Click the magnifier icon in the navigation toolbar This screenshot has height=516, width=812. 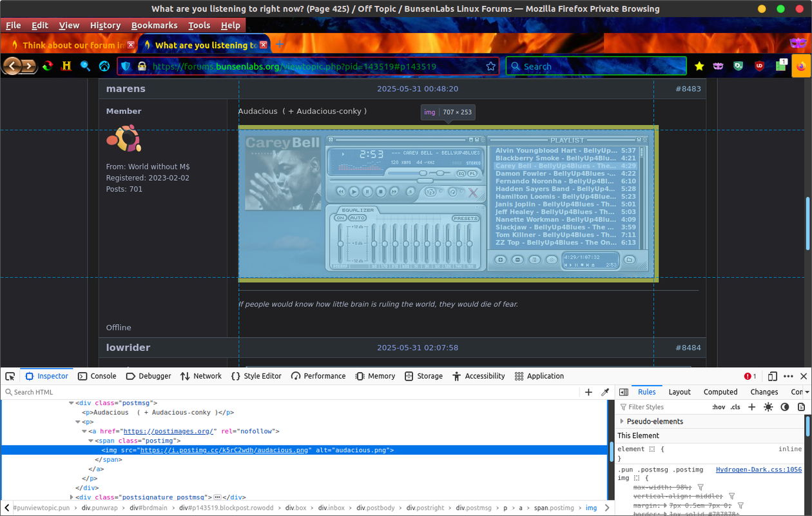point(85,66)
